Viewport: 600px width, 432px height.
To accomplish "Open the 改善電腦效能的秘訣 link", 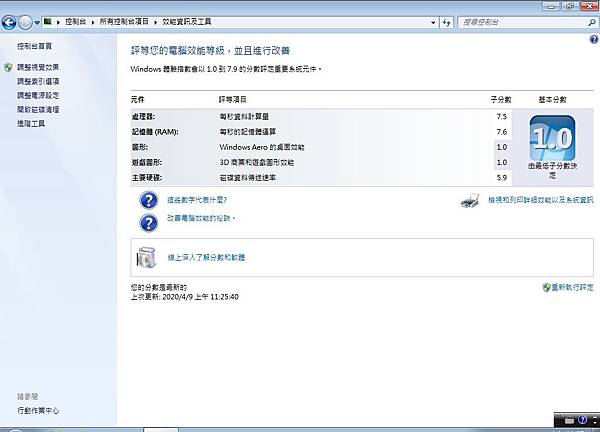I will pos(201,218).
